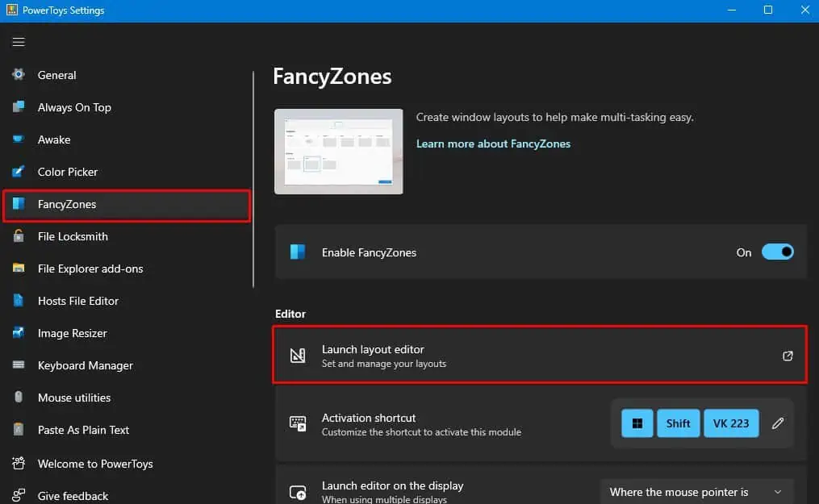
Task: Go to the Mouse utilities page
Action: (x=74, y=398)
